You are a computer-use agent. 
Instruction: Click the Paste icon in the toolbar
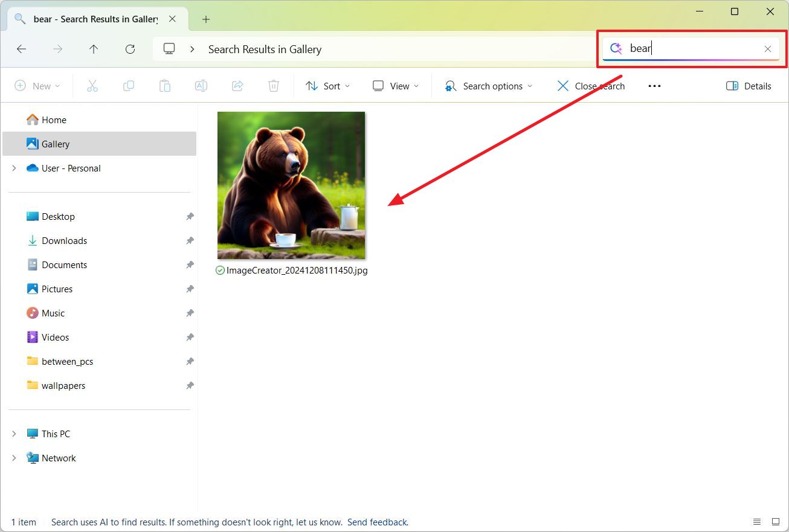(x=164, y=86)
